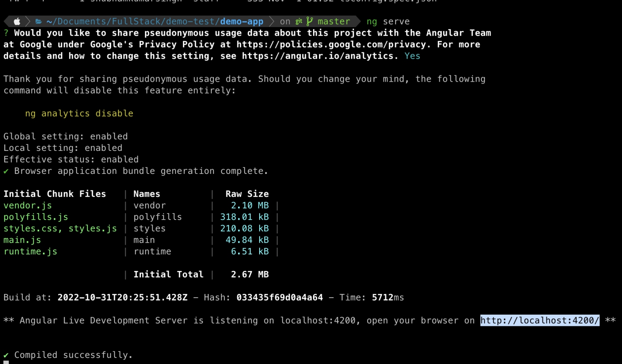Click the green question mark before the prompt question
622x364 pixels.
[x=6, y=33]
